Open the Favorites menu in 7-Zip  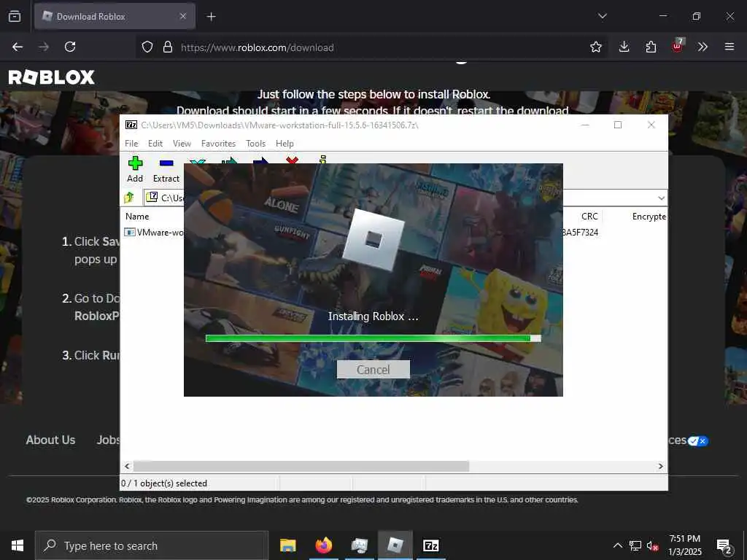point(218,144)
